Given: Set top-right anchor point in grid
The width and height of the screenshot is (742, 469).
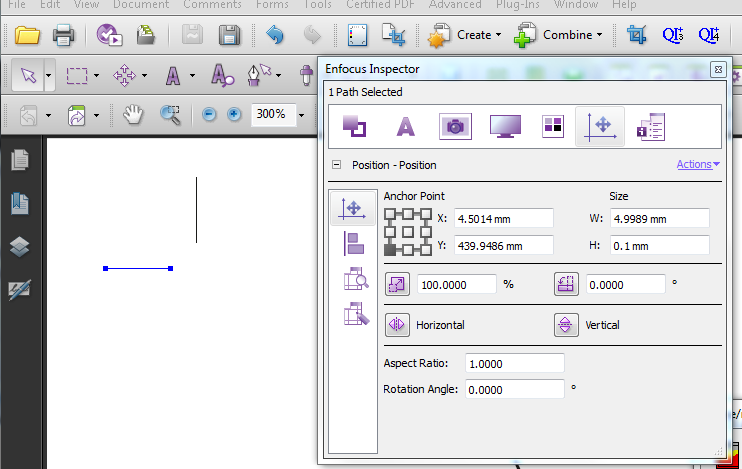Looking at the screenshot, I should 426,214.
